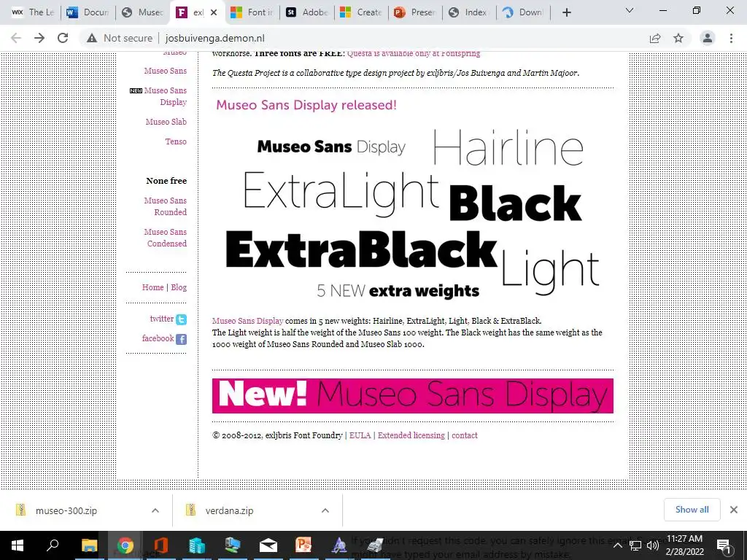Screen dimensions: 747x560
Task: Open the verdana.zip download
Action: (x=229, y=510)
